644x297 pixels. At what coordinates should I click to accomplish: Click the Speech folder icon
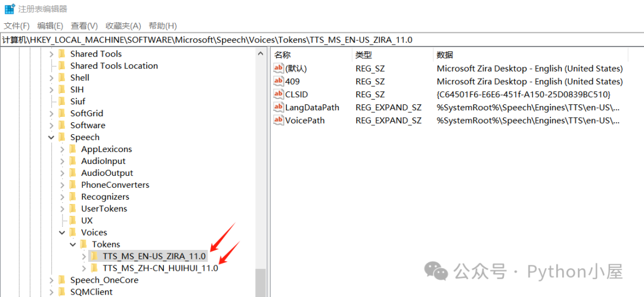pos(62,137)
